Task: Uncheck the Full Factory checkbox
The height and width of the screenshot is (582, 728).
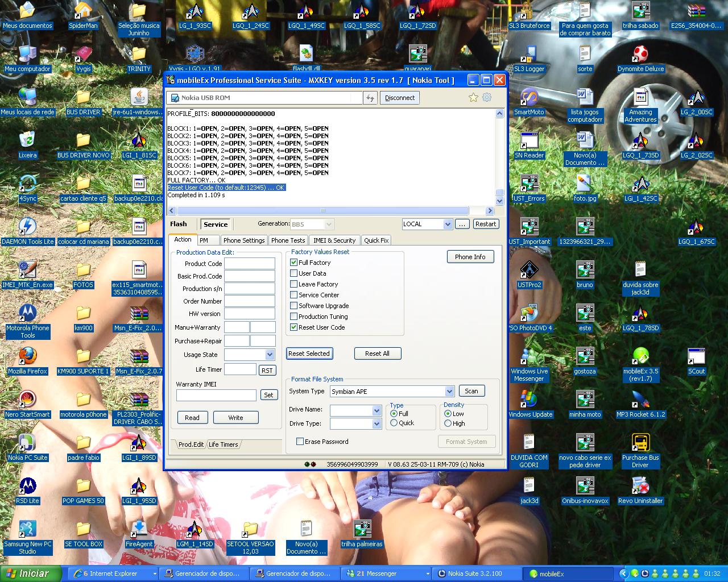Action: [x=294, y=263]
